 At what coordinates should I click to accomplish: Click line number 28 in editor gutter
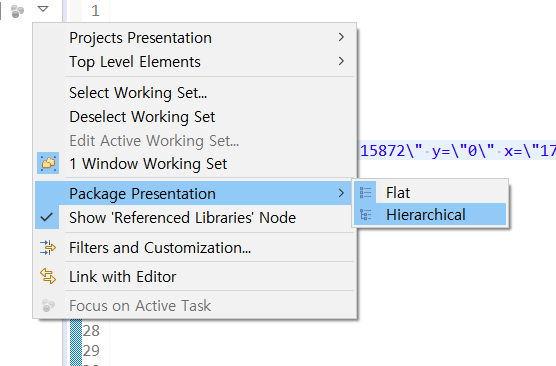point(91,331)
